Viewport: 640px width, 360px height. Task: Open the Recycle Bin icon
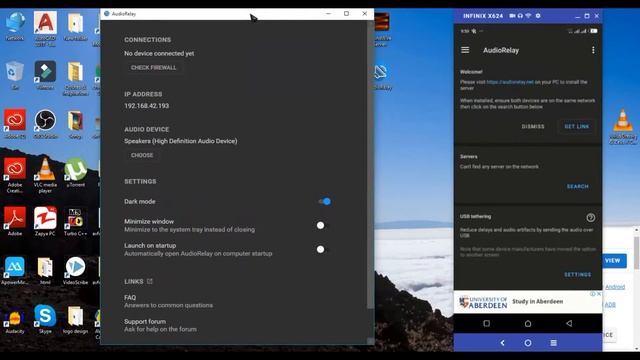15,75
